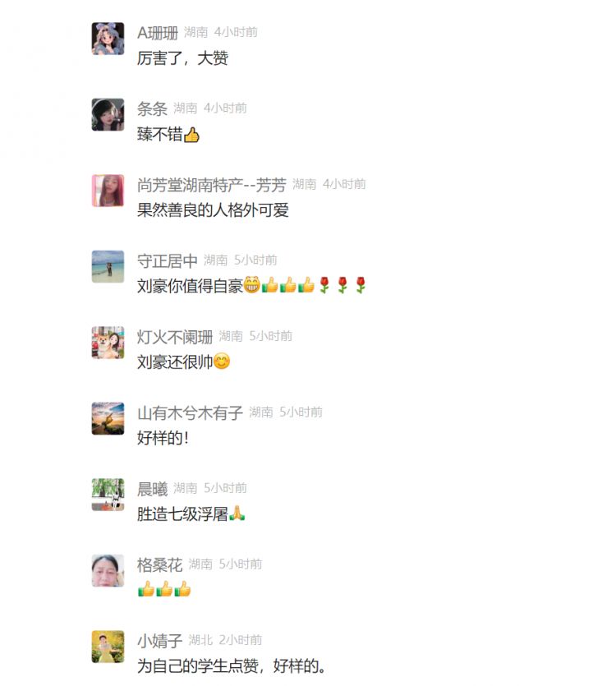This screenshot has height=686, width=616.
Task: Open the username 晨曦
Action: (152, 489)
